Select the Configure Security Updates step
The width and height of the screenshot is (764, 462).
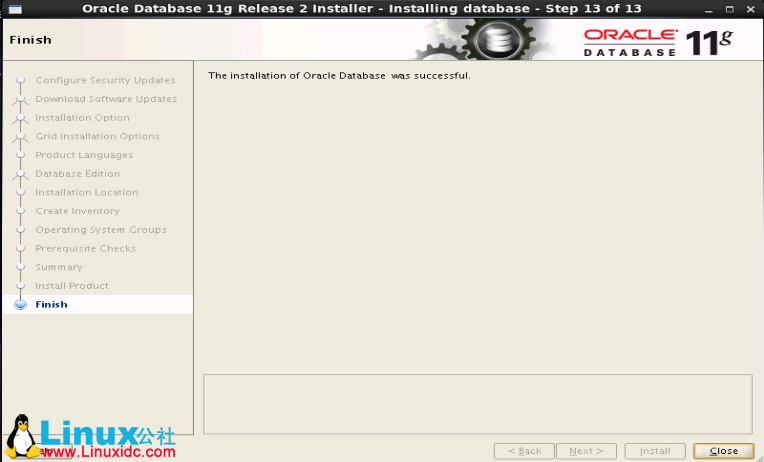(x=105, y=80)
